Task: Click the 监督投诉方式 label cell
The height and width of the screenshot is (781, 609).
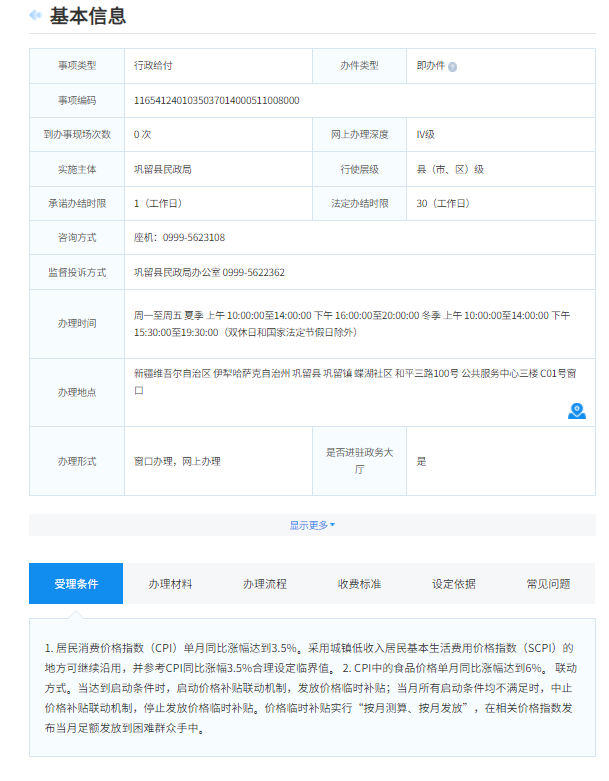Action: pyautogui.click(x=77, y=272)
